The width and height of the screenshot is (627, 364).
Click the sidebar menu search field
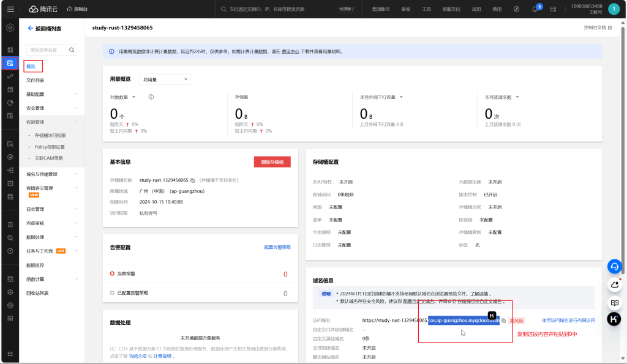48,50
